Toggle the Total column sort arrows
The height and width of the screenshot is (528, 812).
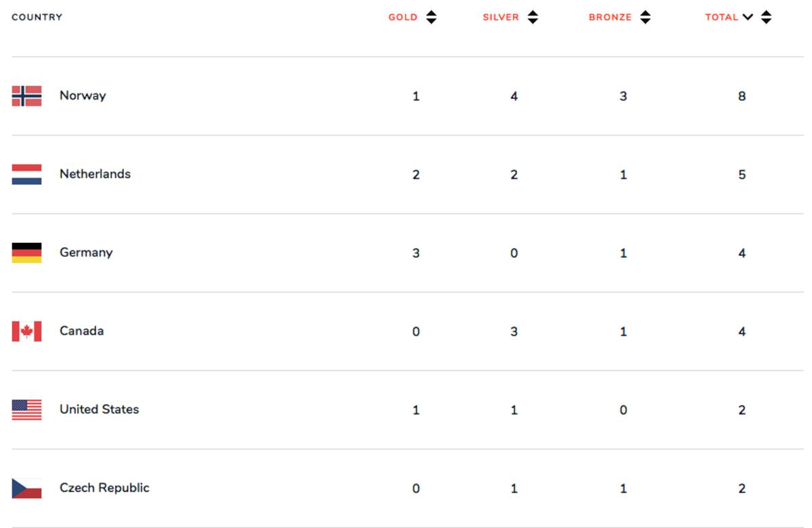pyautogui.click(x=766, y=18)
